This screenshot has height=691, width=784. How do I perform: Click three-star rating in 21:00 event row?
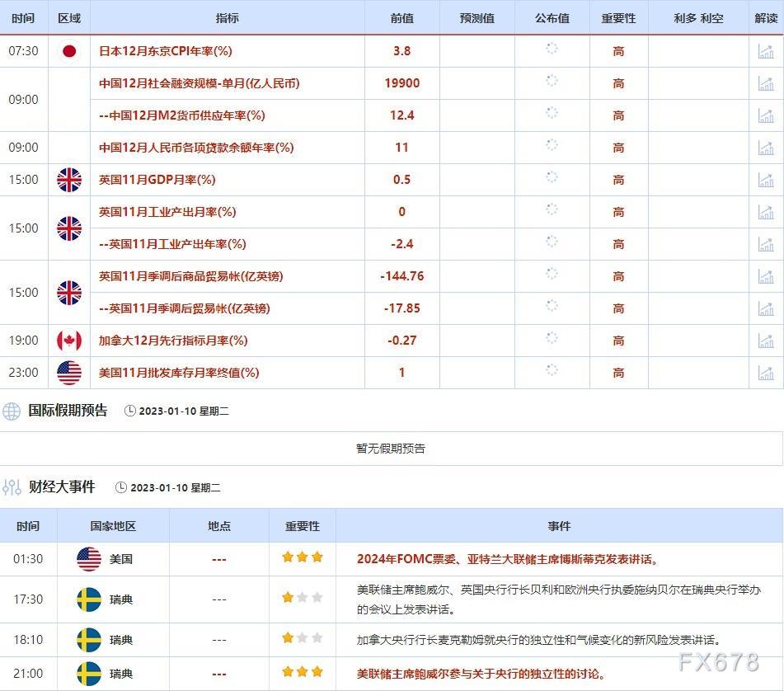(303, 671)
